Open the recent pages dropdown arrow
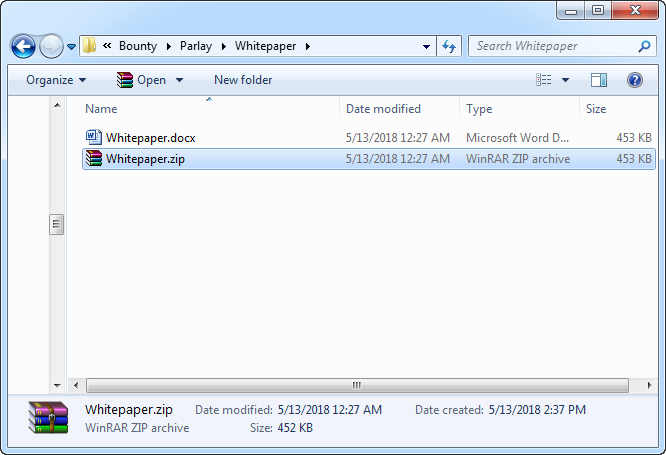Image resolution: width=666 pixels, height=455 pixels. 72,46
